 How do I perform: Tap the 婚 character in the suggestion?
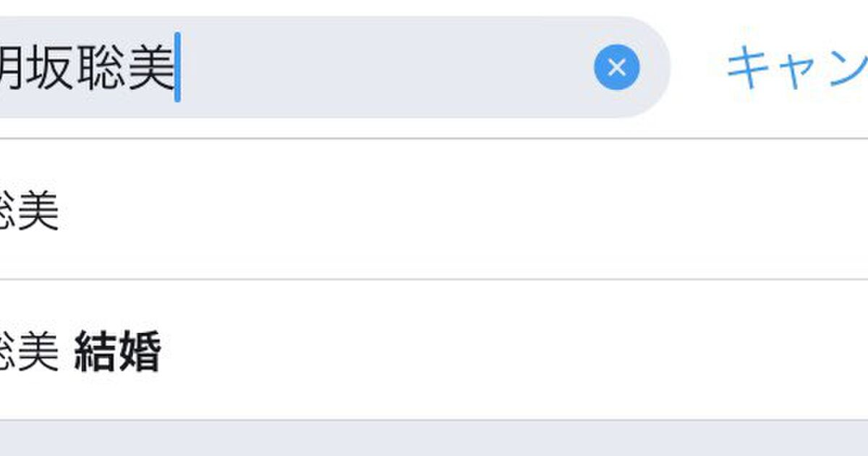(140, 352)
